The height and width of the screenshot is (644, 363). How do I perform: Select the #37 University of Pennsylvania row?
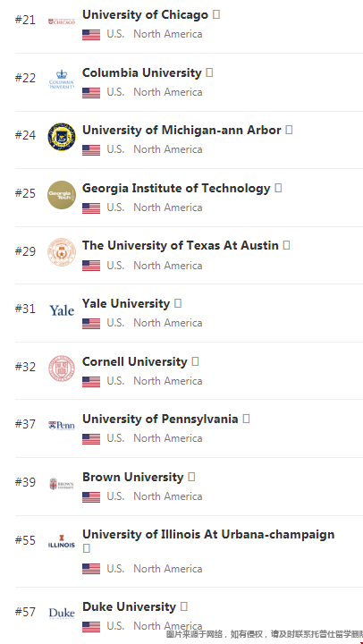189,428
